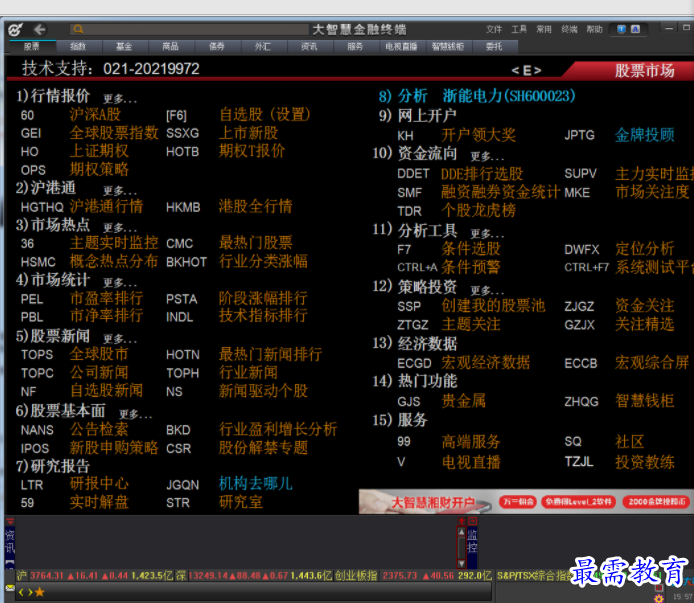
Task: Focus the top search input bar
Action: coord(189,29)
